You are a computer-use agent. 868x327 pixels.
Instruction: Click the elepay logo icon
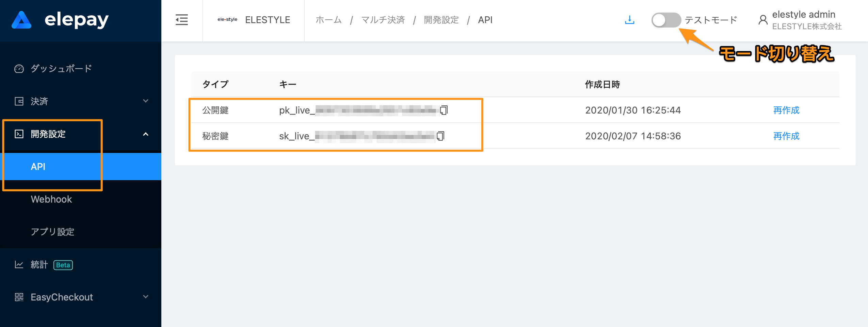pyautogui.click(x=21, y=20)
